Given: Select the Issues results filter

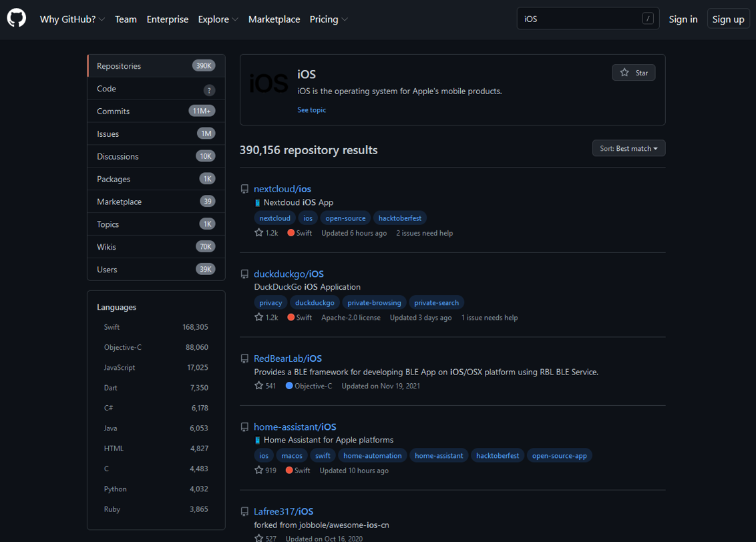Looking at the screenshot, I should [156, 134].
